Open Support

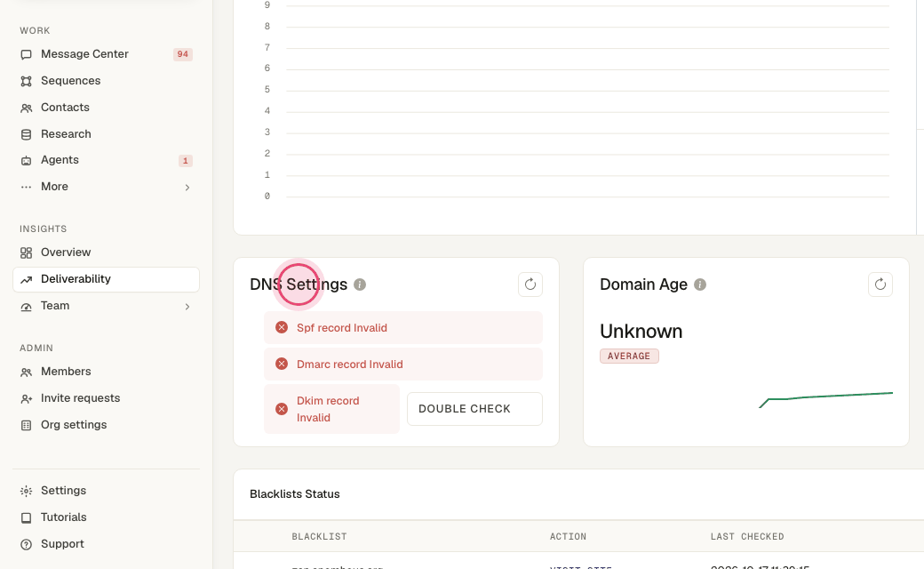click(106, 543)
